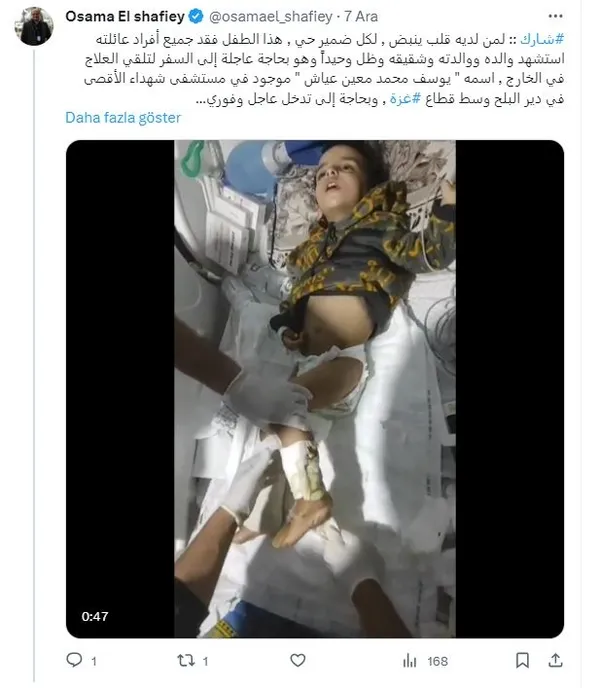Bookmark the tweet with the bookmark icon
Screen dimensions: 600x688
522,660
